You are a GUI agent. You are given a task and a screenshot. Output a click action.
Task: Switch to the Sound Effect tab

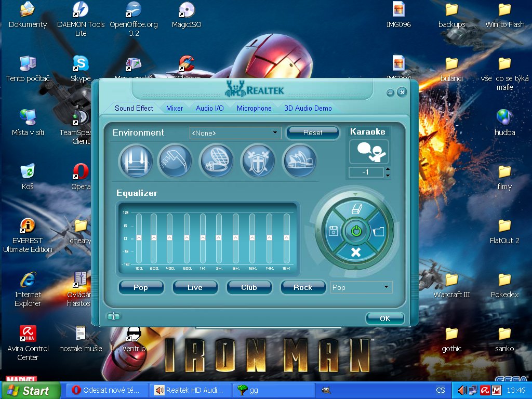[x=134, y=108]
